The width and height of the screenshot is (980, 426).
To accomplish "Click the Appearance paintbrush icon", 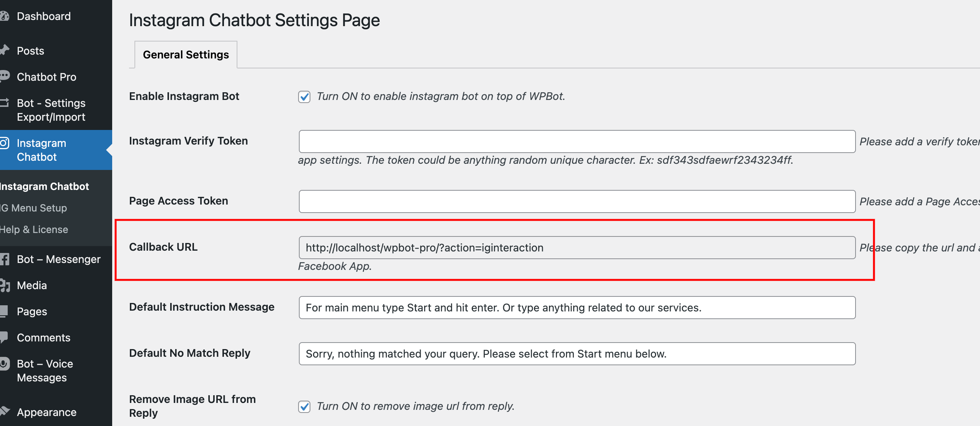I will [x=4, y=411].
